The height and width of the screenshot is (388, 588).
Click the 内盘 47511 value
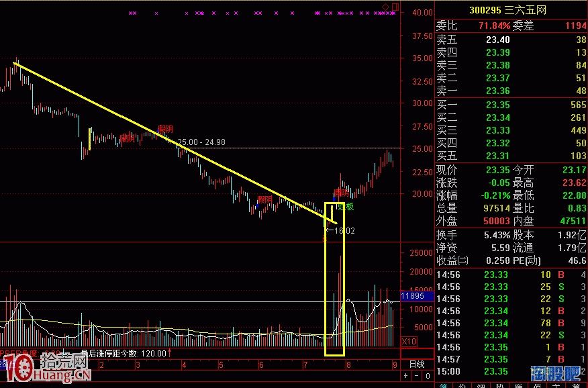click(574, 221)
